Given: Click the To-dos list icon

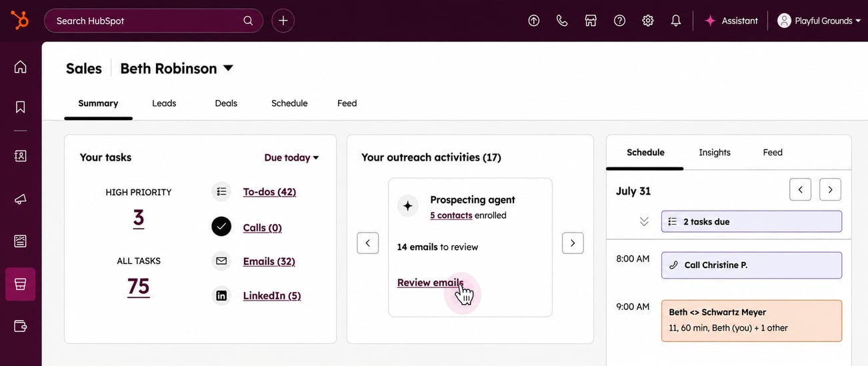Looking at the screenshot, I should point(221,192).
